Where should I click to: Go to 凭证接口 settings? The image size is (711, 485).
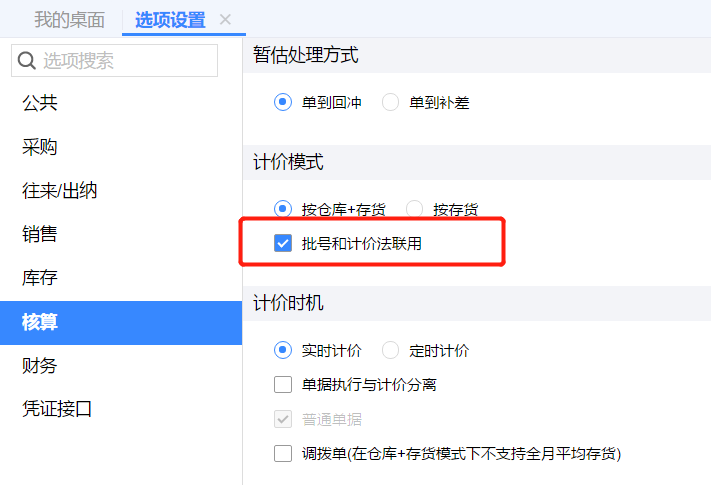click(x=57, y=408)
